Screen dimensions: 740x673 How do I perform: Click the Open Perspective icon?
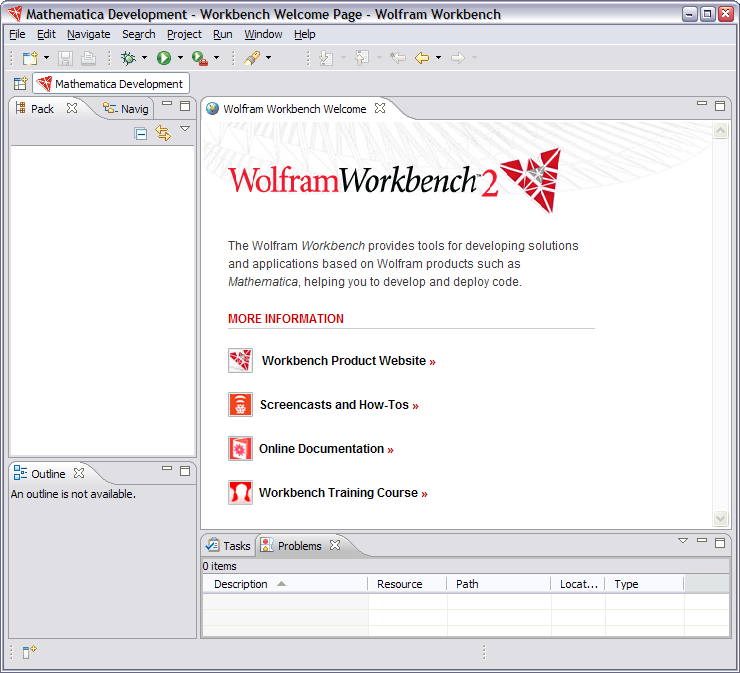tap(20, 84)
